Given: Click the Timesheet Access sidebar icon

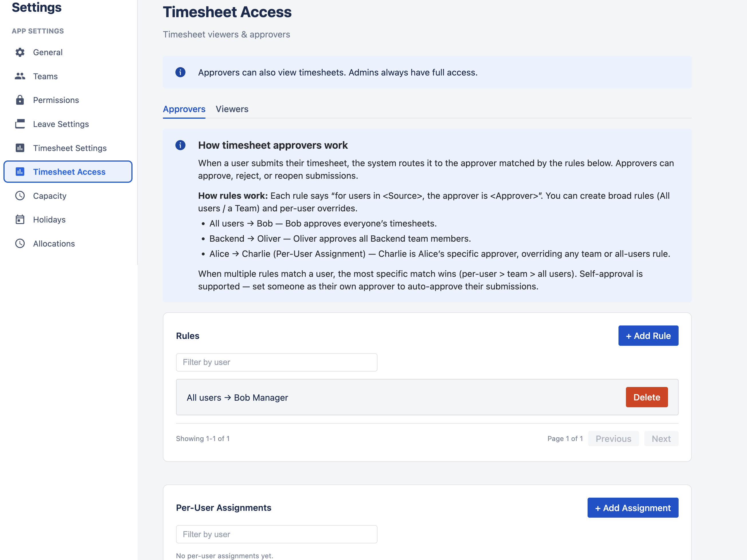Looking at the screenshot, I should click(x=20, y=172).
